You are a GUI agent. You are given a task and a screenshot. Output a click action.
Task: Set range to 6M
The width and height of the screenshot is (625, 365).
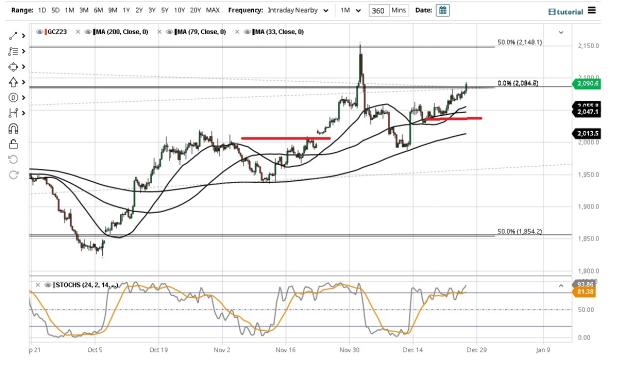[x=98, y=10]
